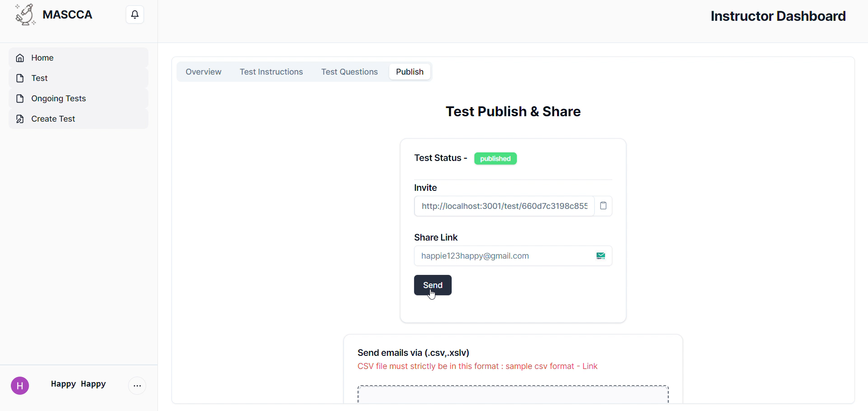Click the MASCCA brand name text
The image size is (868, 411).
[x=67, y=14]
